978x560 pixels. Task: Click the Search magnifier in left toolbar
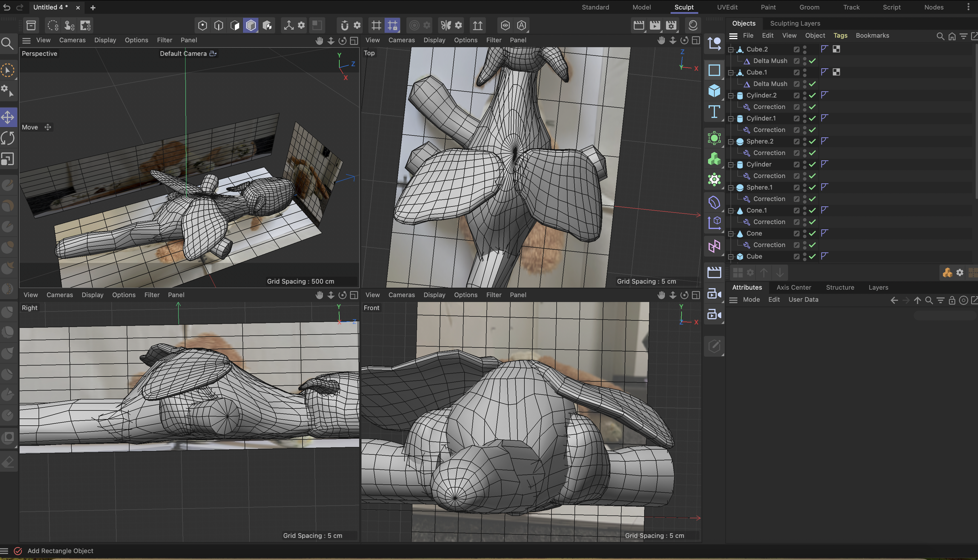[8, 43]
